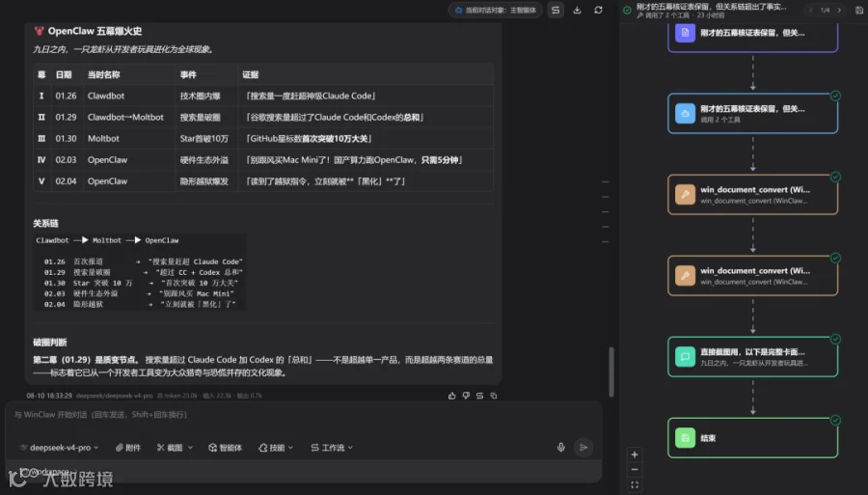Click the workflow title 刚才的五幕核证表保留
The height and width of the screenshot is (495, 868).
click(x=711, y=7)
